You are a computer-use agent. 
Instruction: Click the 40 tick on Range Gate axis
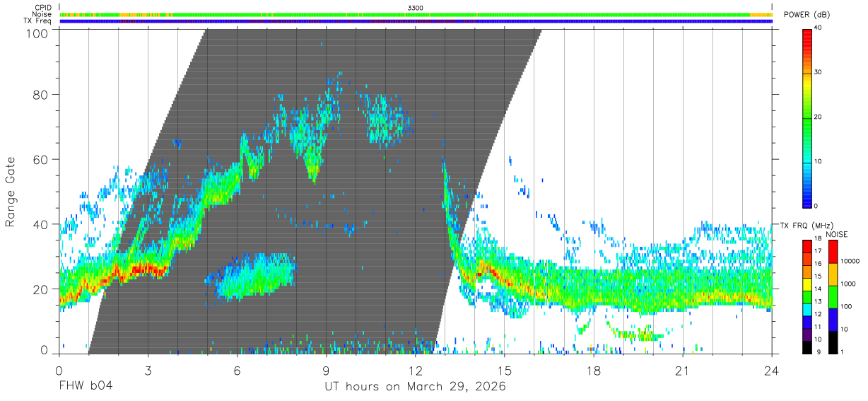click(x=41, y=224)
